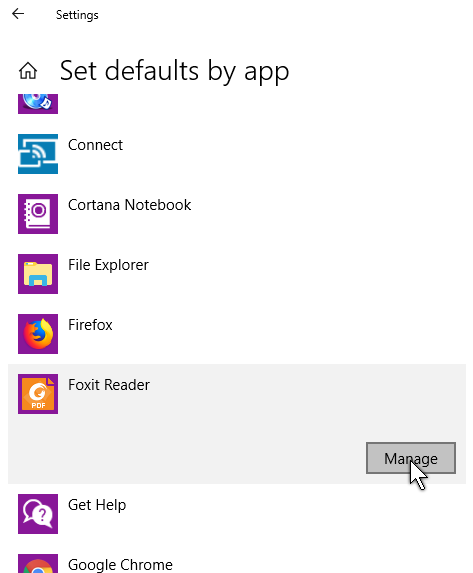Go to Settings home icon
Image resolution: width=473 pixels, height=573 pixels.
pyautogui.click(x=28, y=70)
